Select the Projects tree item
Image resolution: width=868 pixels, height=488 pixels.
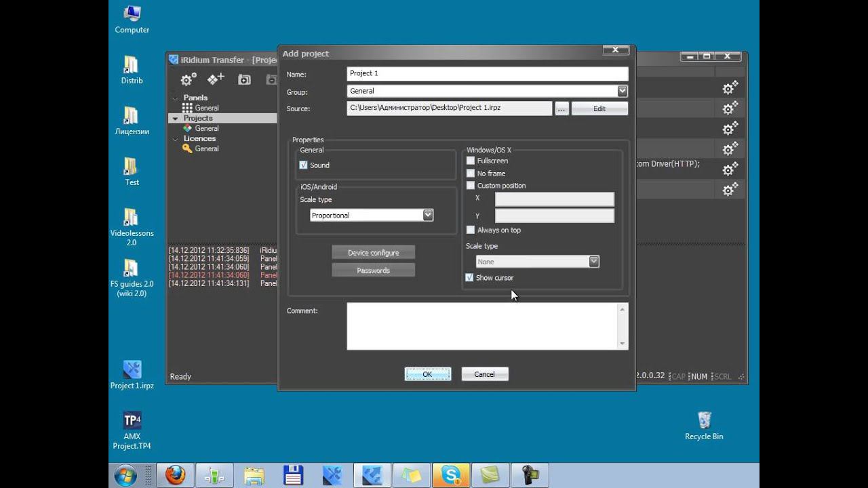[198, 118]
